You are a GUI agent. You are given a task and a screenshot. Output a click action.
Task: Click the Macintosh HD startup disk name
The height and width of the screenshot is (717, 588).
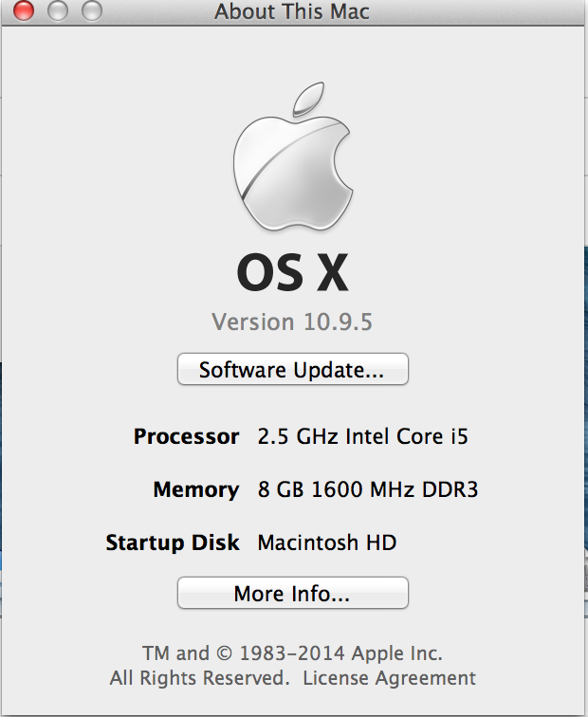click(327, 543)
